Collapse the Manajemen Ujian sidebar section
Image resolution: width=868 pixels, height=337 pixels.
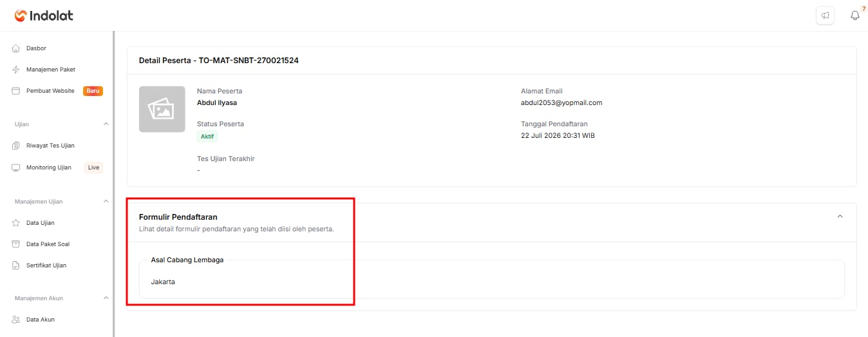(x=106, y=202)
